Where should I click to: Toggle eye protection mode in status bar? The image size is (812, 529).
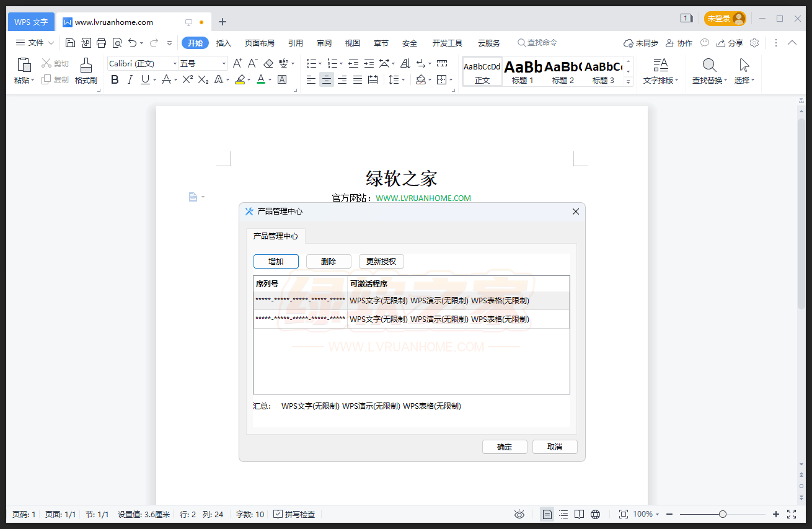[519, 514]
